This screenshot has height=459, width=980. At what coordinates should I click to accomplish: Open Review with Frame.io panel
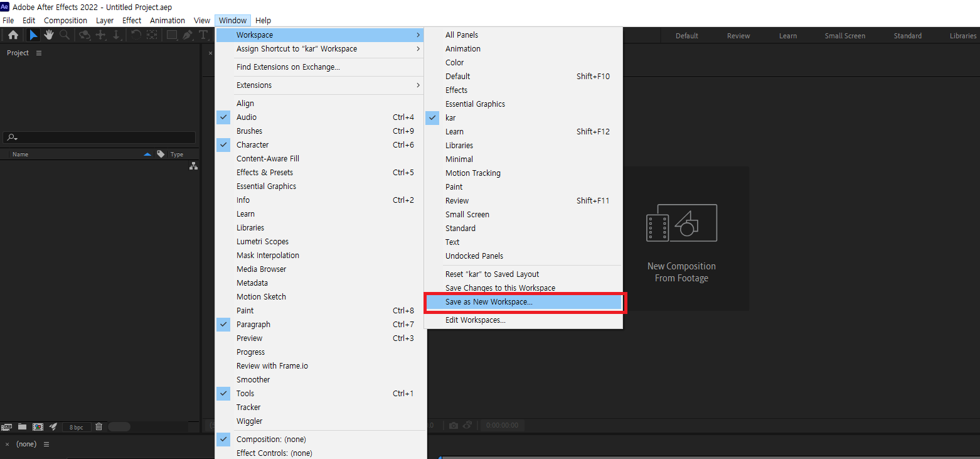(x=320, y=366)
